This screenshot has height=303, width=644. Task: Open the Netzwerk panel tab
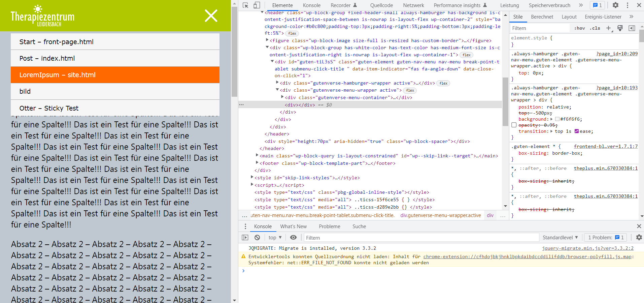pos(413,5)
